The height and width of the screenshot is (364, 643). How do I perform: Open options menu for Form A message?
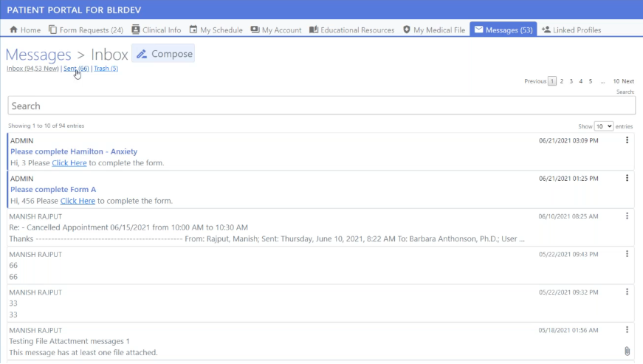tap(627, 178)
